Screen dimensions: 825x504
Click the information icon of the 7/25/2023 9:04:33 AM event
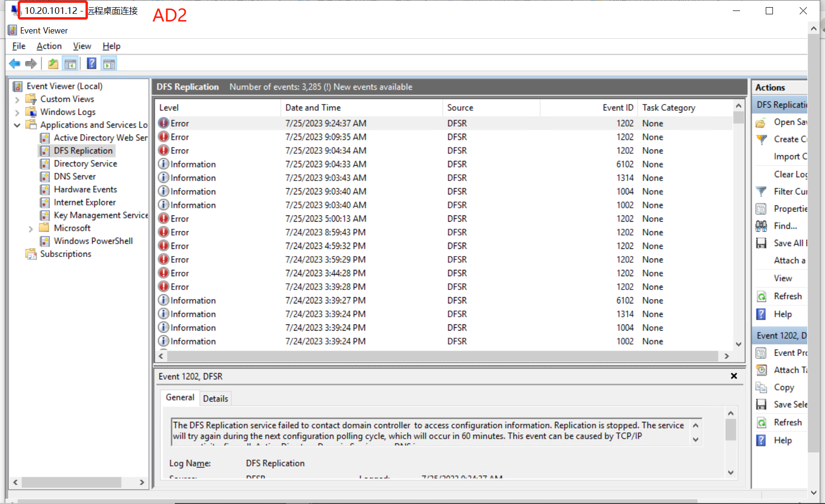pyautogui.click(x=164, y=164)
